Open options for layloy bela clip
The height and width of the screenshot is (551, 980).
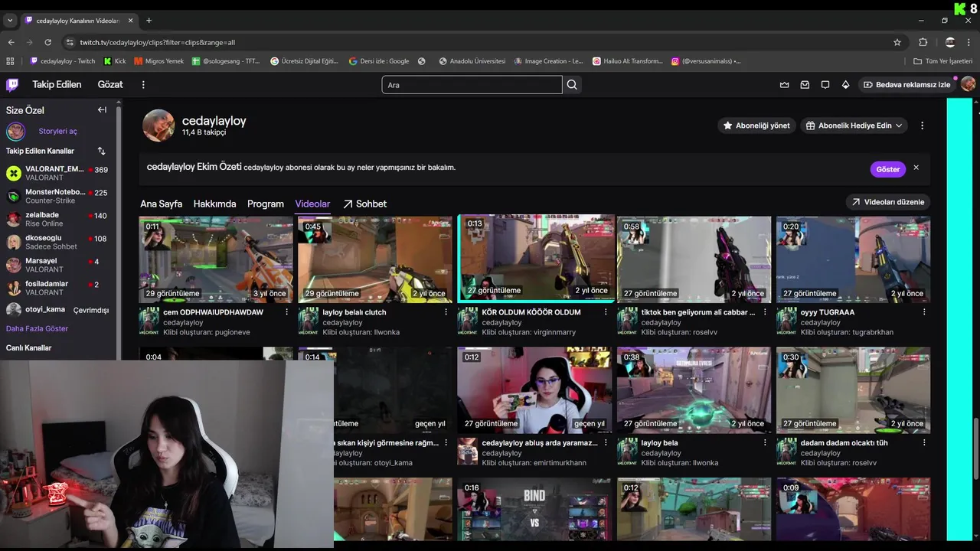click(765, 442)
